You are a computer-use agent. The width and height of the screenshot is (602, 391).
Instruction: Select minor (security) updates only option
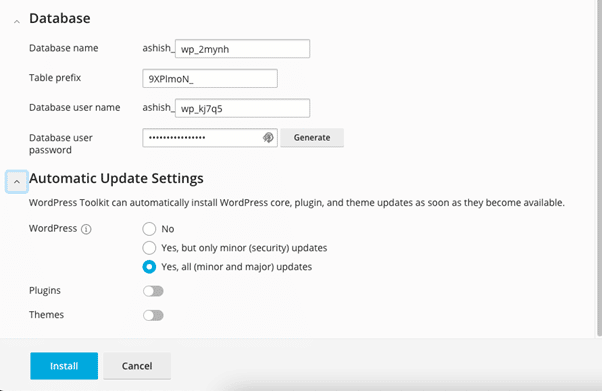[x=149, y=248]
